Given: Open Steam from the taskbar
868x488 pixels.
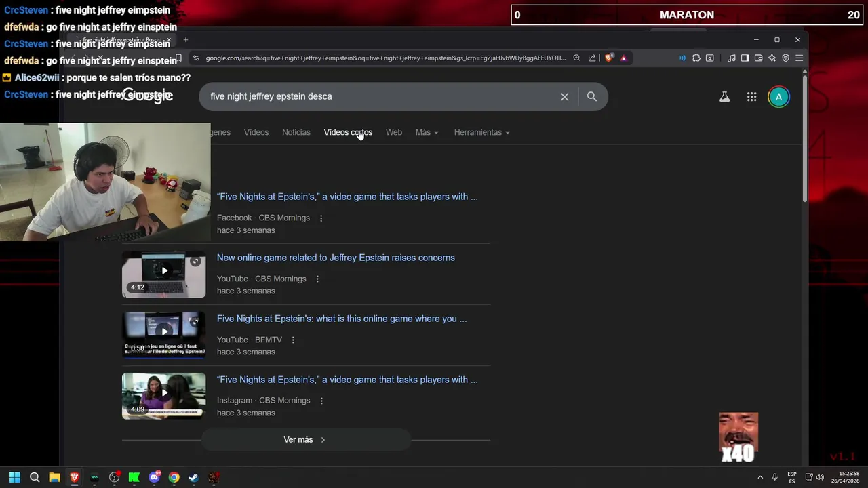Looking at the screenshot, I should pos(193,477).
